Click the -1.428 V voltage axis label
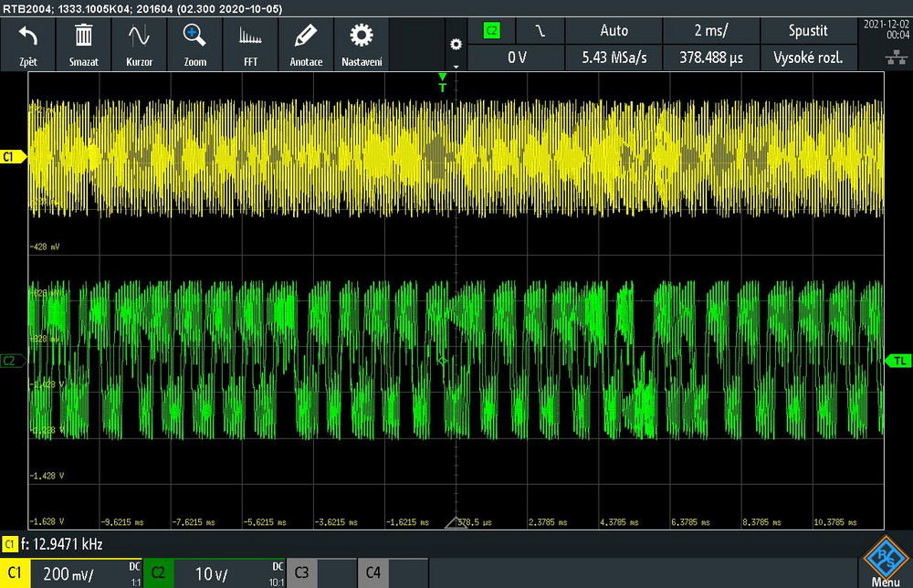Screen dimensions: 913x588 point(47,476)
